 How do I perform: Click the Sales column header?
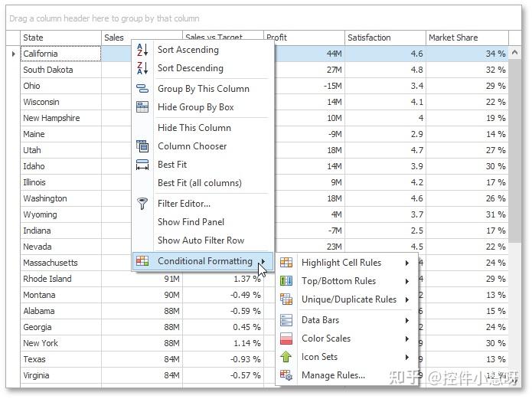coord(116,38)
